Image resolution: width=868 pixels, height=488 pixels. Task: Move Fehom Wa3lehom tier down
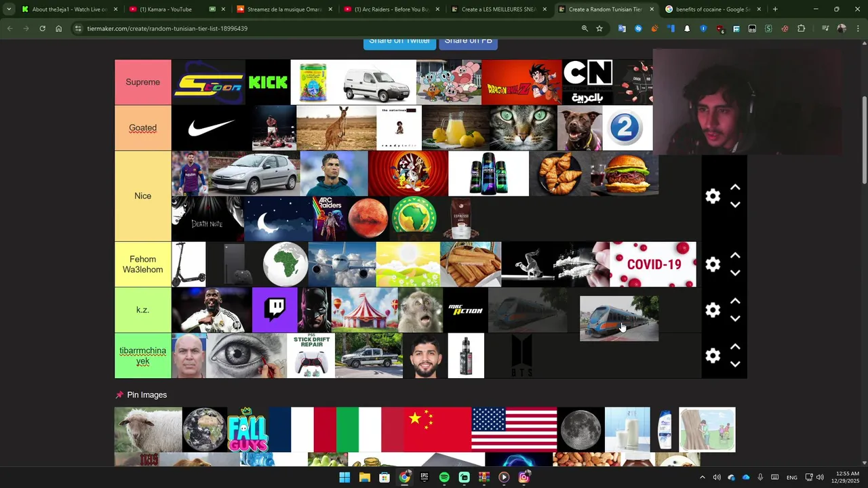coord(735,273)
